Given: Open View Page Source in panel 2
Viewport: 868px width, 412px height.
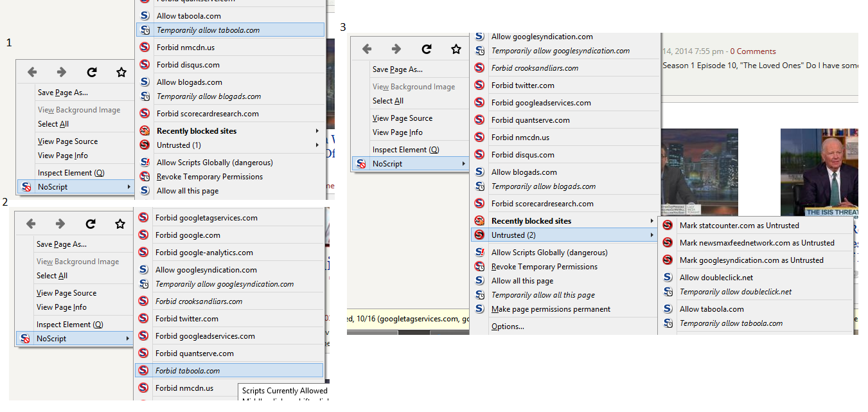Looking at the screenshot, I should [67, 293].
